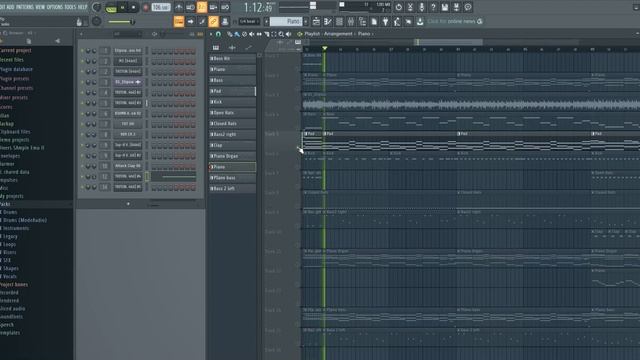
Task: Expand the Packs folder in browser
Action: [x=5, y=204]
